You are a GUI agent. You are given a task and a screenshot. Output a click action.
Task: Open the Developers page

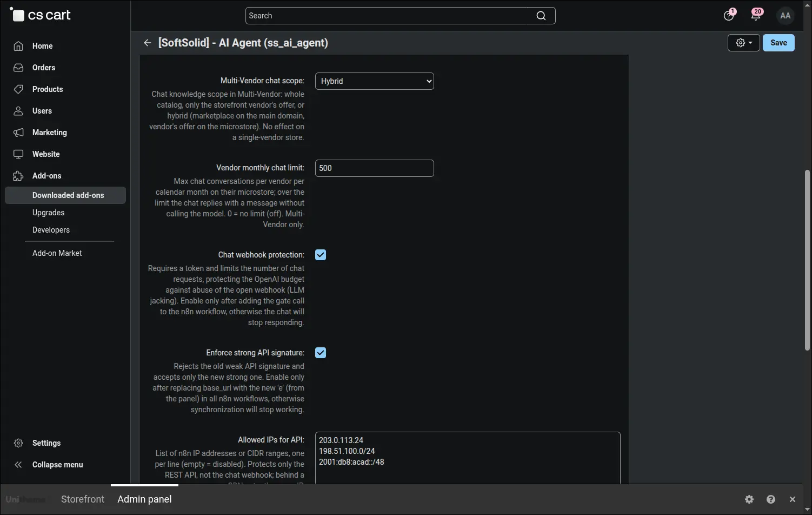click(x=51, y=230)
